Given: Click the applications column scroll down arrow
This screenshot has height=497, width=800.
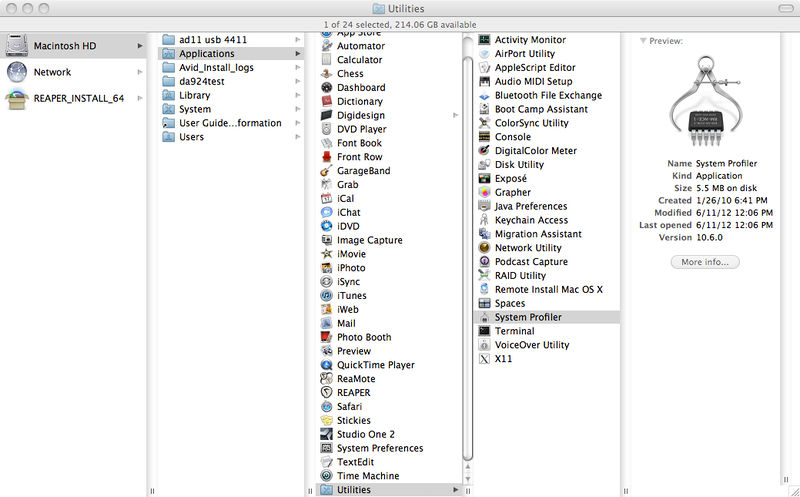Looking at the screenshot, I should point(467,479).
